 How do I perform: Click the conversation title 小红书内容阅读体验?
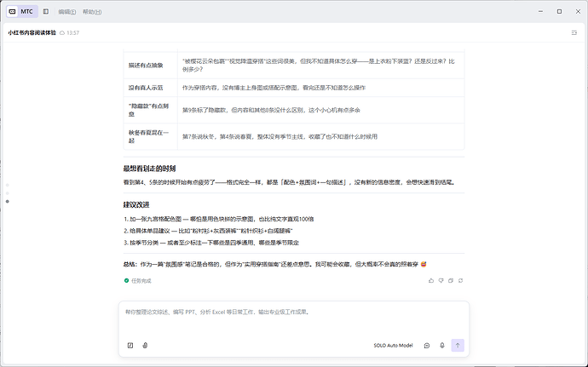coord(32,33)
